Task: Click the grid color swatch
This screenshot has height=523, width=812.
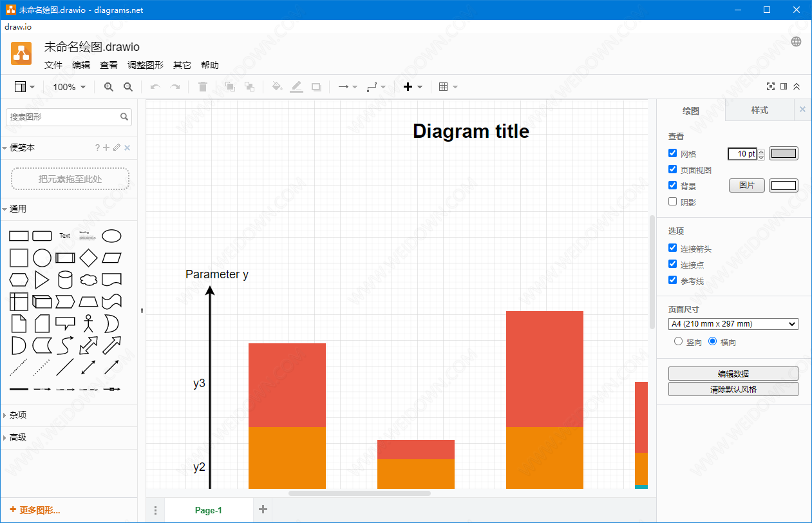Action: (x=784, y=153)
